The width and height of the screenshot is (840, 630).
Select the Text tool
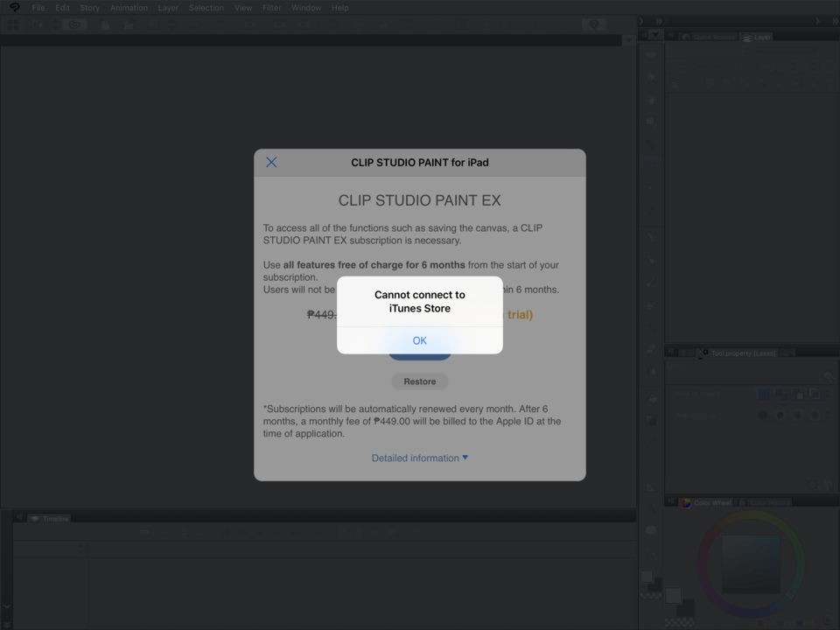click(651, 507)
